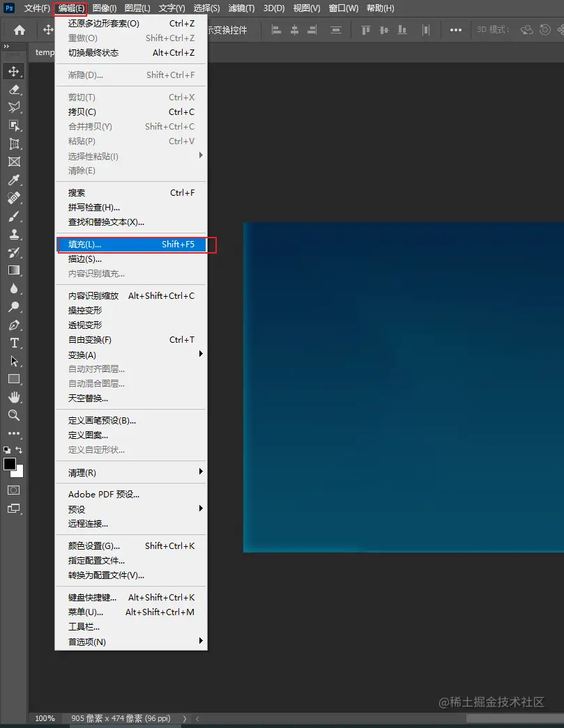564x728 pixels.
Task: Select the Blur tool
Action: 14,288
